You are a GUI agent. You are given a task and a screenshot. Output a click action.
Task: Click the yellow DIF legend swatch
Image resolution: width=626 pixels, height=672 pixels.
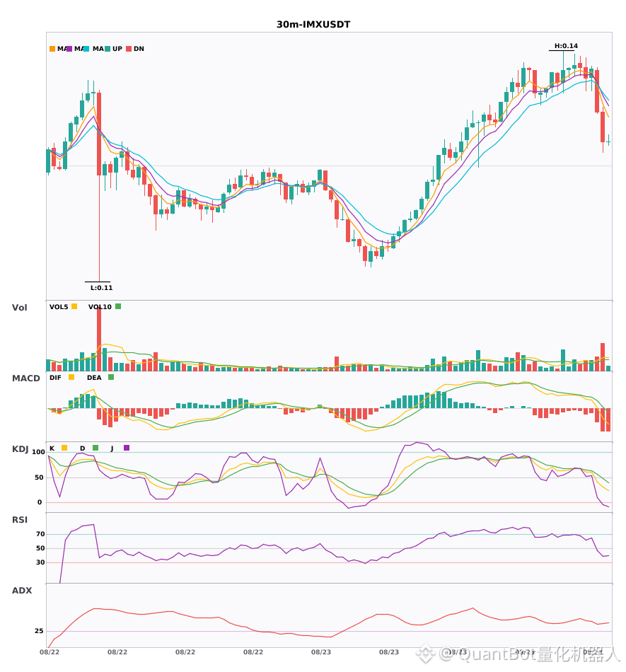(x=71, y=377)
